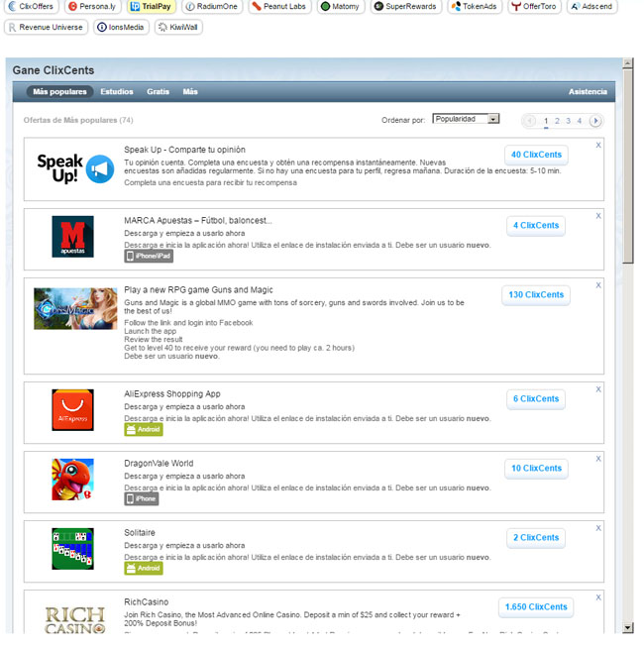Open the MARCA apuestas app icon
644x648 pixels.
pos(72,237)
